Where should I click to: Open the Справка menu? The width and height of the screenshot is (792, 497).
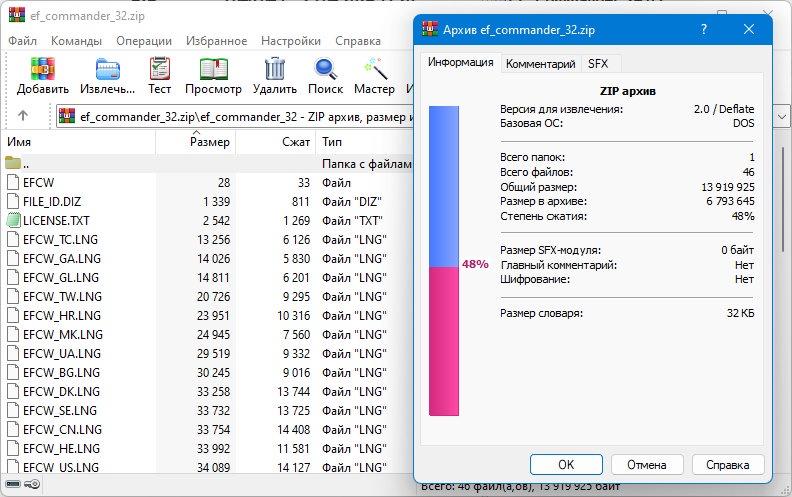click(x=358, y=41)
